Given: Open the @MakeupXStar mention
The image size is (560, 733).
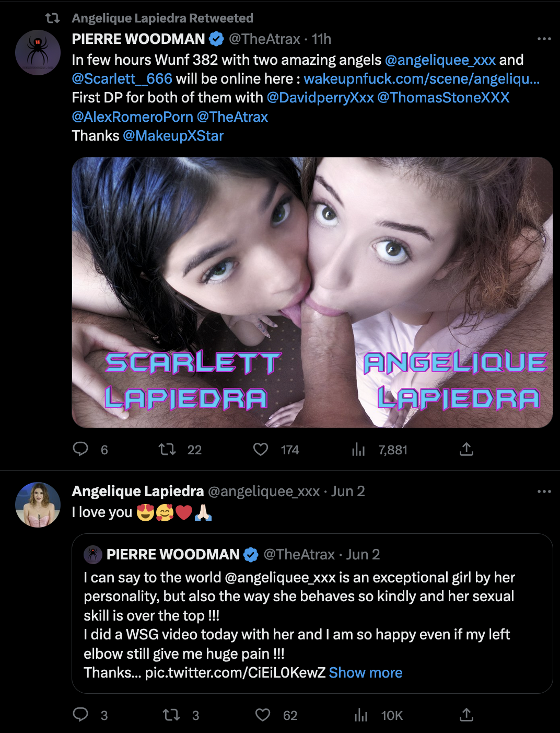Looking at the screenshot, I should coord(173,136).
